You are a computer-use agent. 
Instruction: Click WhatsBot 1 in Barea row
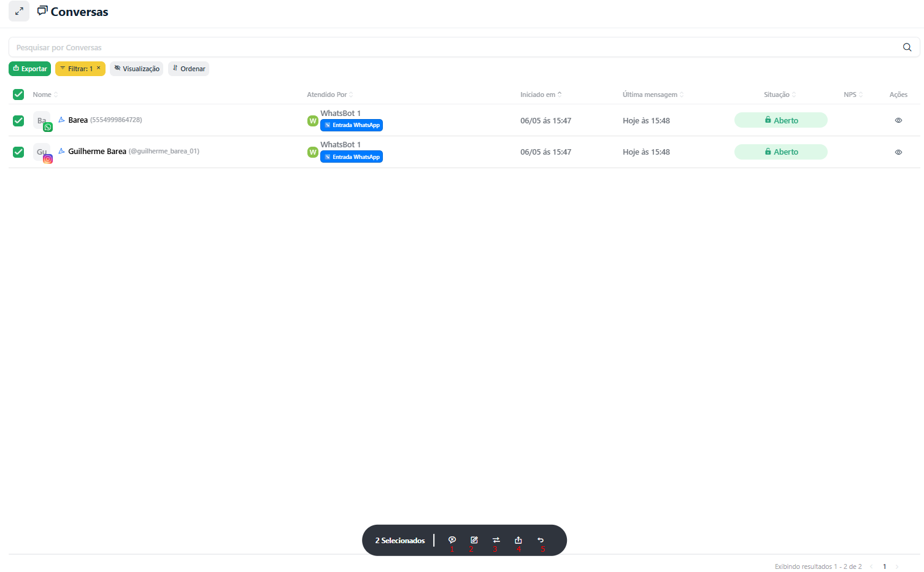[x=341, y=114]
